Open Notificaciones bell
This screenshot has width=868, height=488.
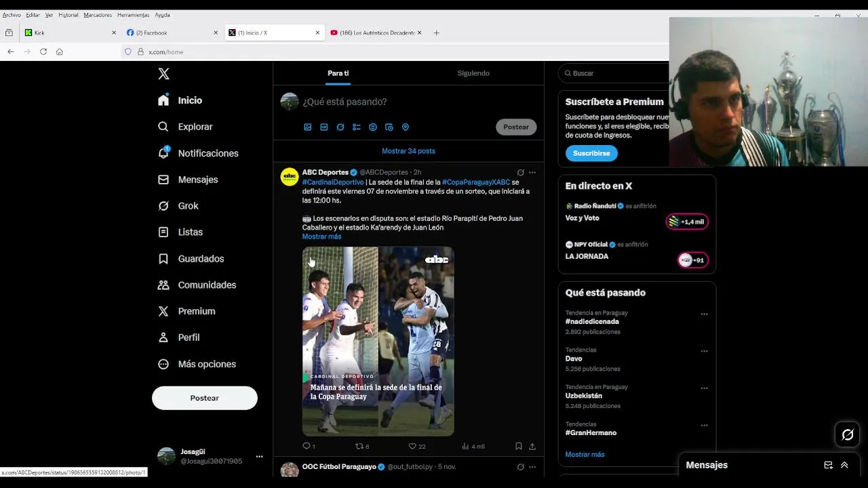198,153
